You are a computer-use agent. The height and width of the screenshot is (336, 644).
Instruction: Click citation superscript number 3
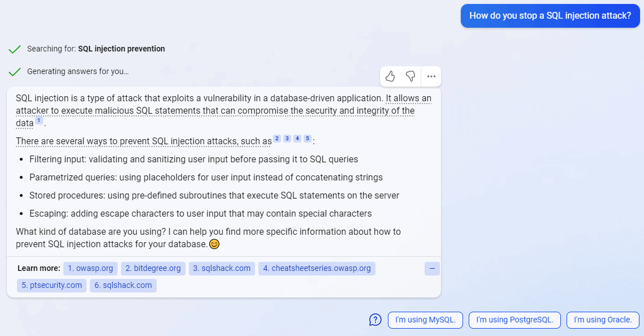pos(287,139)
